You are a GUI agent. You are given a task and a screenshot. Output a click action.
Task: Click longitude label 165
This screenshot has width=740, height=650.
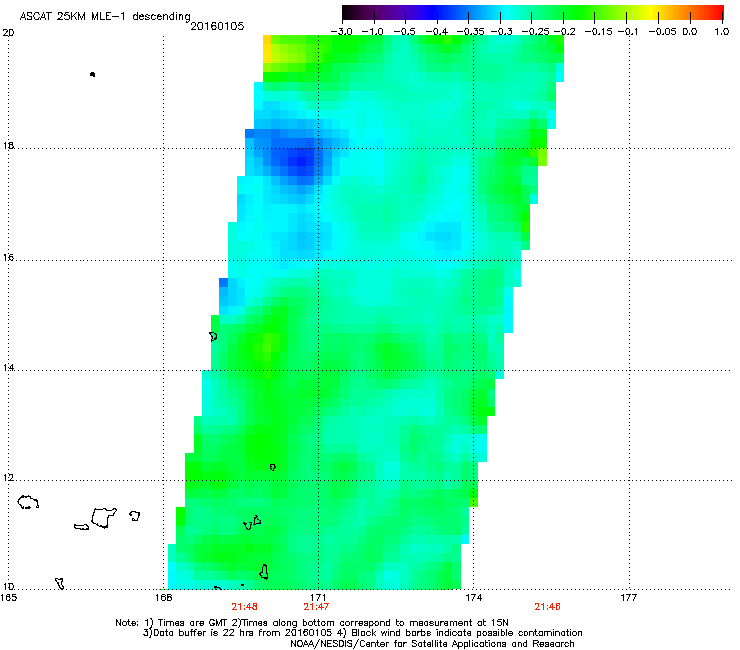coord(8,598)
